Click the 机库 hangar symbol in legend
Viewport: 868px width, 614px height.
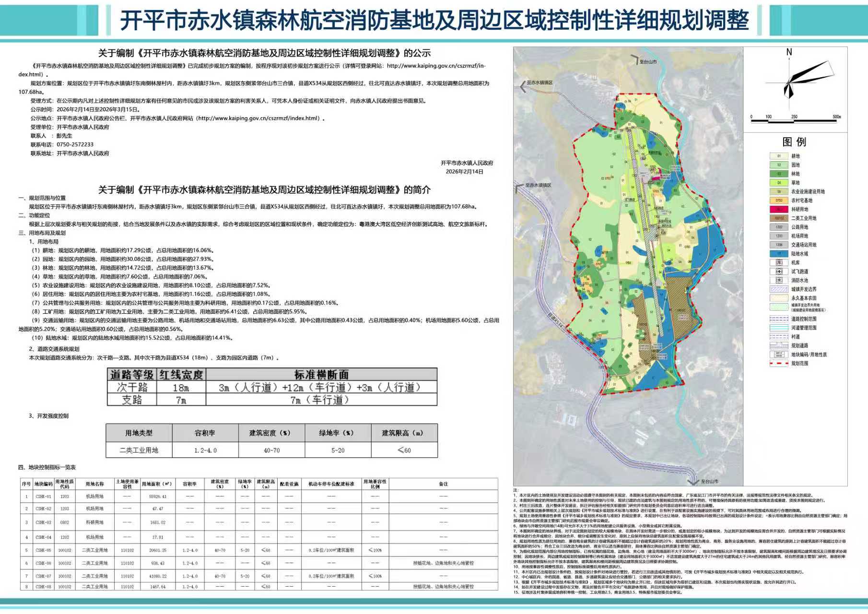click(x=779, y=262)
